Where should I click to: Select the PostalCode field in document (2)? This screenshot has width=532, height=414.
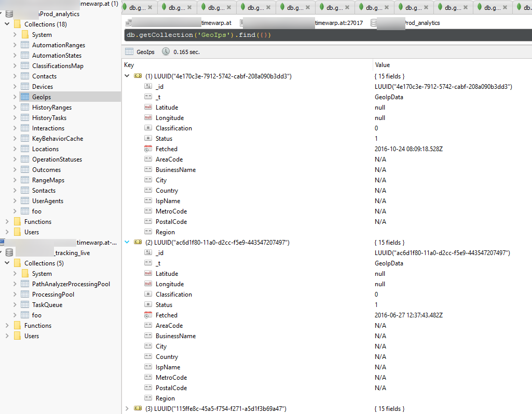pos(171,388)
